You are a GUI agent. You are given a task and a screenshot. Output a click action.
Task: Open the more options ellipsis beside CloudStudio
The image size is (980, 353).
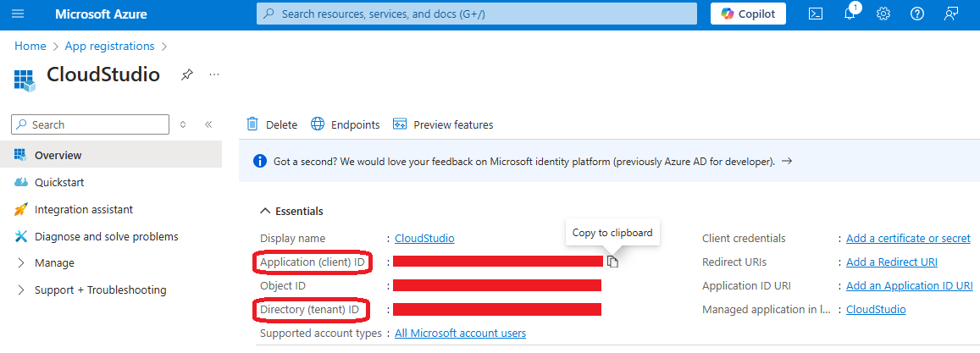click(x=214, y=74)
